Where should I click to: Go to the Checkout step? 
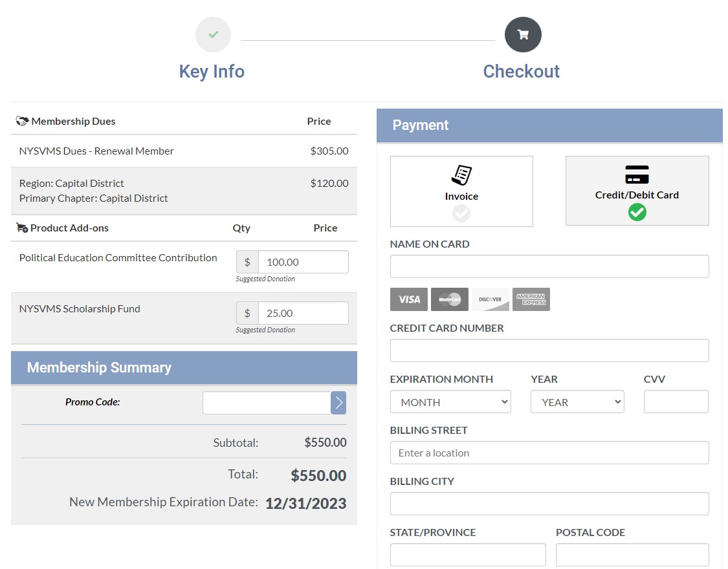[x=522, y=71]
